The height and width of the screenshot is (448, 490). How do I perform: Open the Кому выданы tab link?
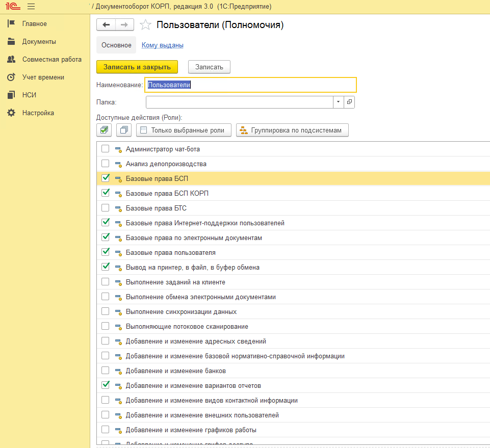tap(163, 45)
